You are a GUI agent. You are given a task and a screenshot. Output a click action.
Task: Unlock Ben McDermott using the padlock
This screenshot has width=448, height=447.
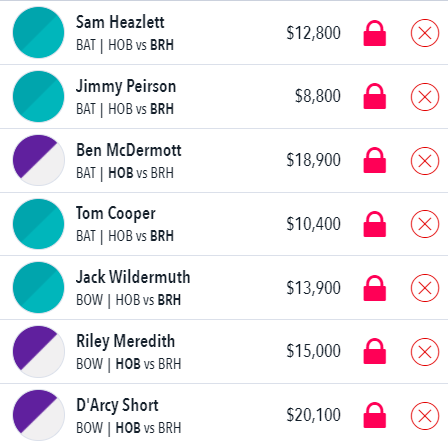(x=375, y=160)
